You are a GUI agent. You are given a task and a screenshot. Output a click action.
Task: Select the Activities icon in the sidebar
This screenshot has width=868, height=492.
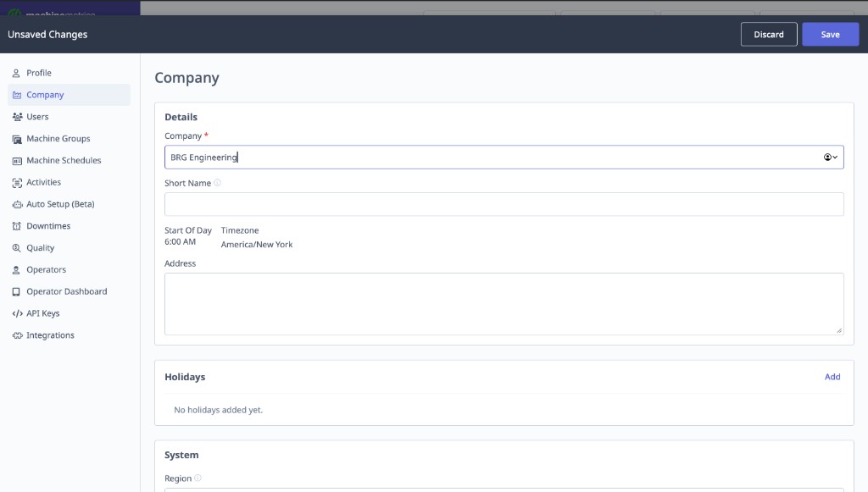pos(15,181)
